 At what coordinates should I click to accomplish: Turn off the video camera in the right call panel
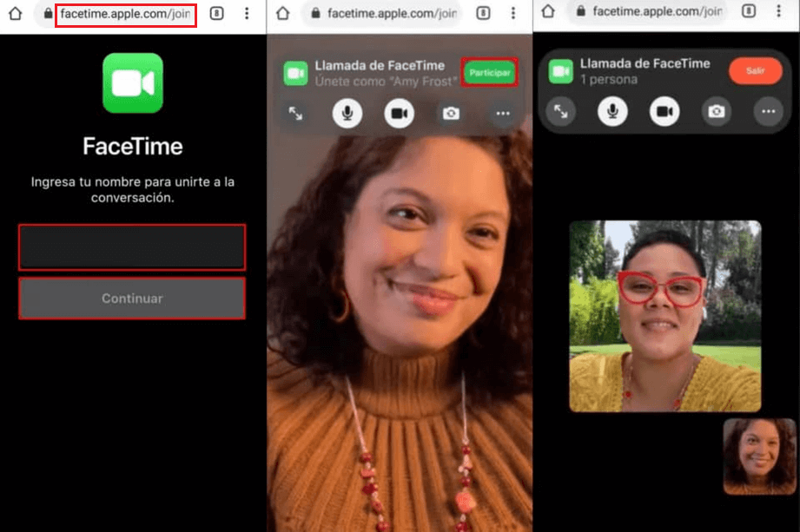(x=664, y=111)
